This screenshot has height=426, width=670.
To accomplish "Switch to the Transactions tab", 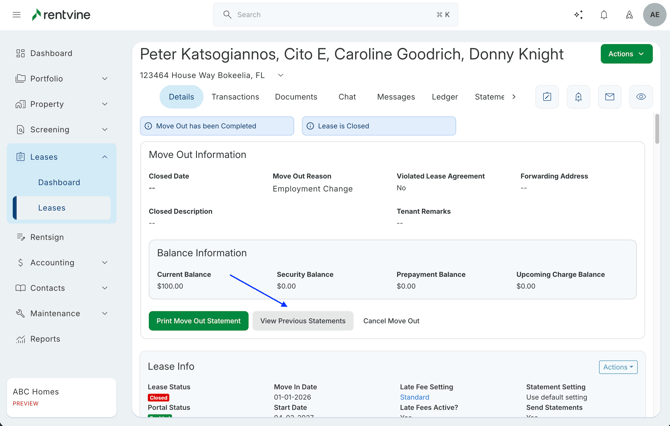I will [235, 97].
